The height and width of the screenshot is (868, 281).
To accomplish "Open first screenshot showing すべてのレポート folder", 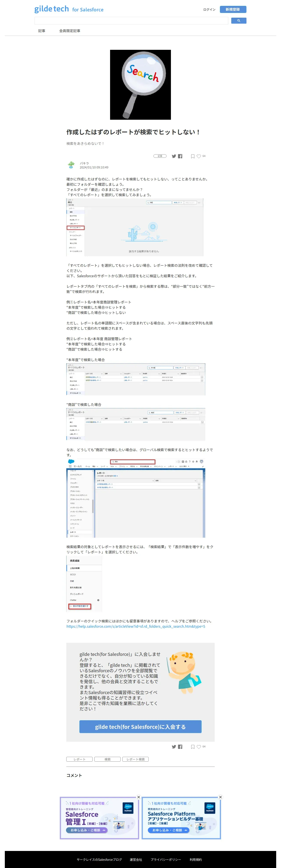I will pos(135,227).
